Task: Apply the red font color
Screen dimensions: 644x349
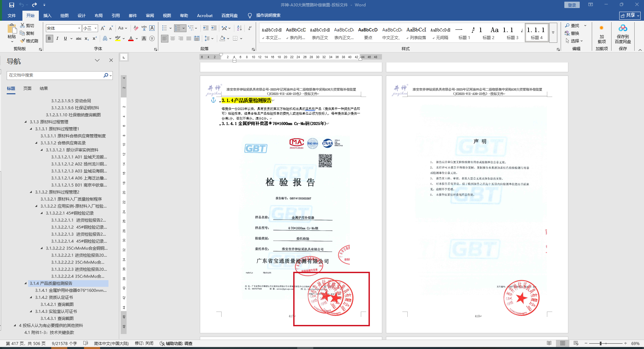Action: (131, 38)
